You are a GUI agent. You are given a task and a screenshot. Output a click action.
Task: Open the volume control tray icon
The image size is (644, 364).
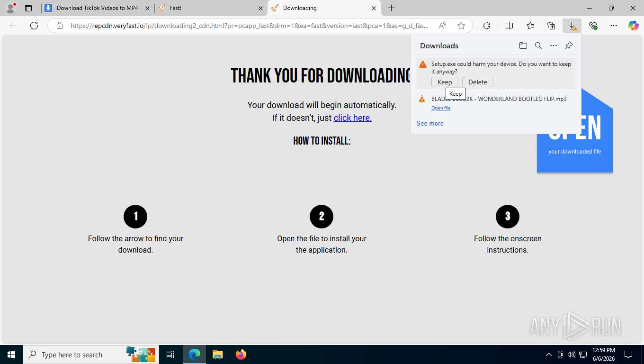(572, 355)
